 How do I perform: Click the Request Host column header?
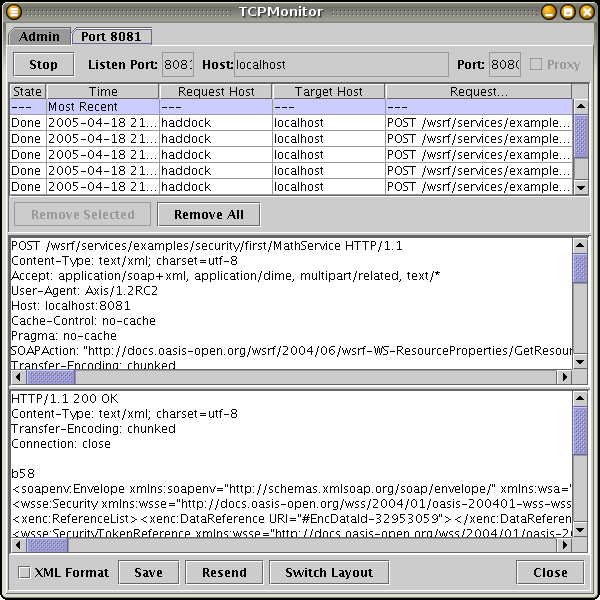216,91
